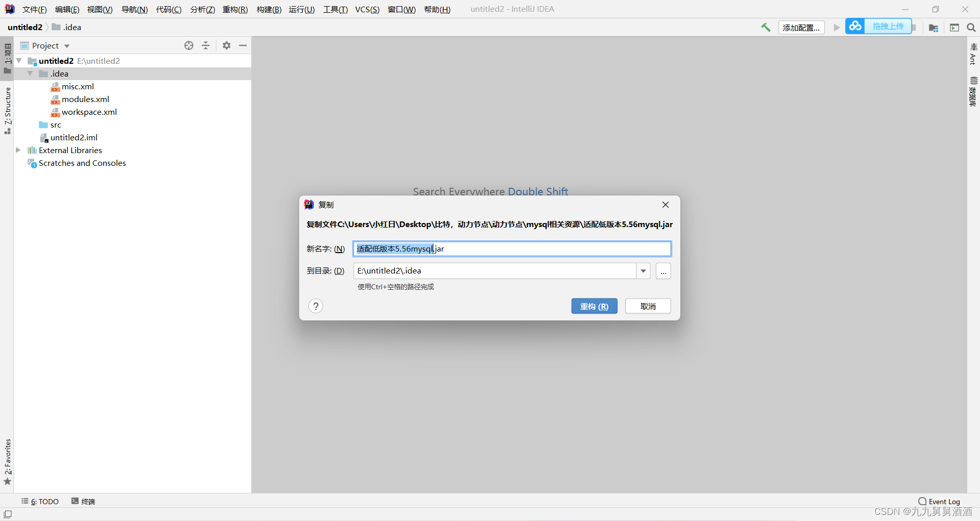Collapse the .idea folder node

tap(30, 73)
